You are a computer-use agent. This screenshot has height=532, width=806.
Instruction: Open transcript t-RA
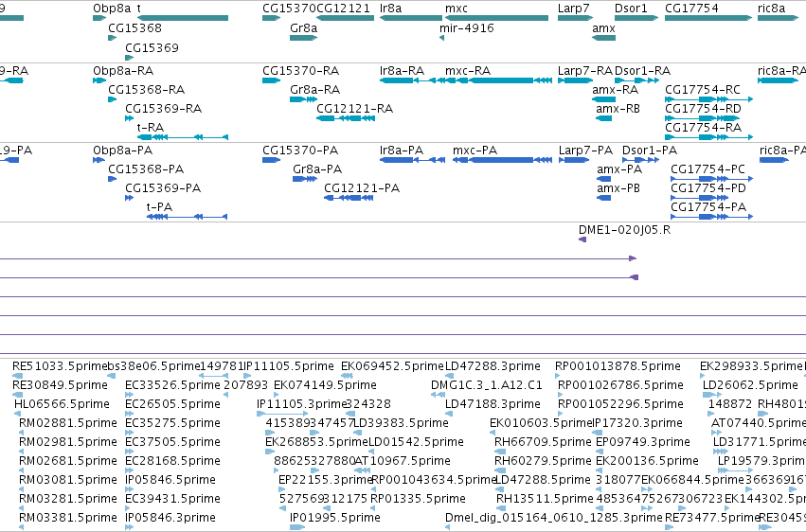(x=150, y=128)
